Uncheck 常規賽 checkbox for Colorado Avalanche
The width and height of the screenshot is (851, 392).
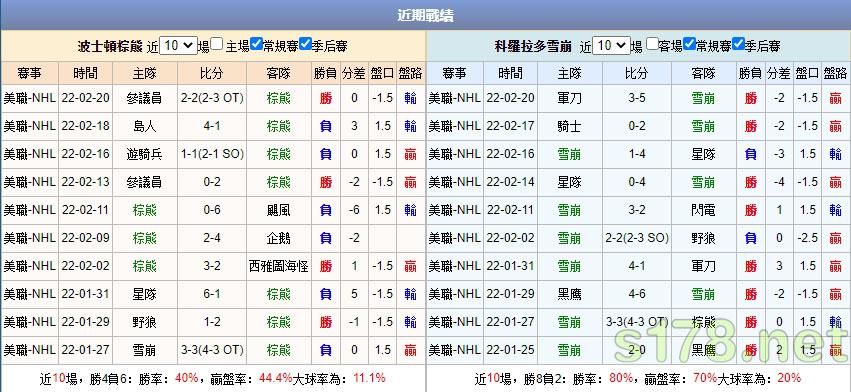tap(689, 44)
